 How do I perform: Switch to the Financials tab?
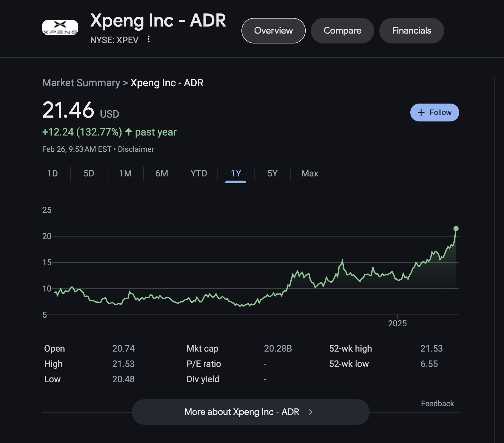click(x=411, y=31)
